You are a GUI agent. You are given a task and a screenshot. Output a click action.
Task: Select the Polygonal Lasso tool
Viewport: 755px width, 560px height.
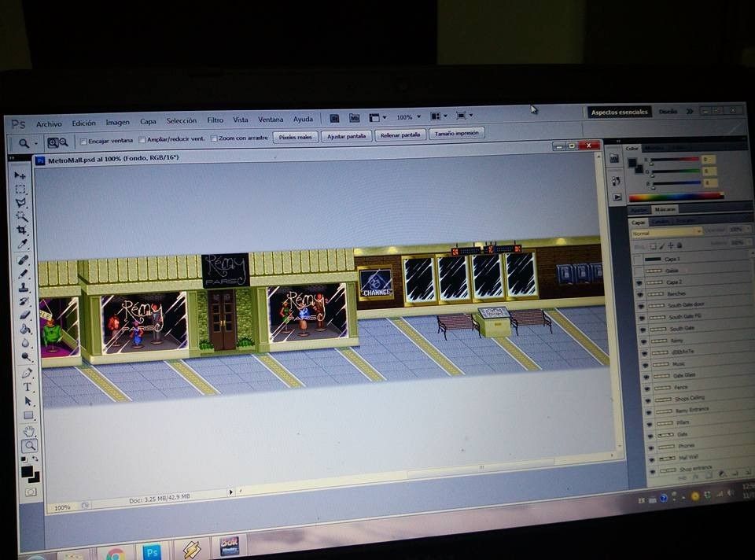pos(20,203)
